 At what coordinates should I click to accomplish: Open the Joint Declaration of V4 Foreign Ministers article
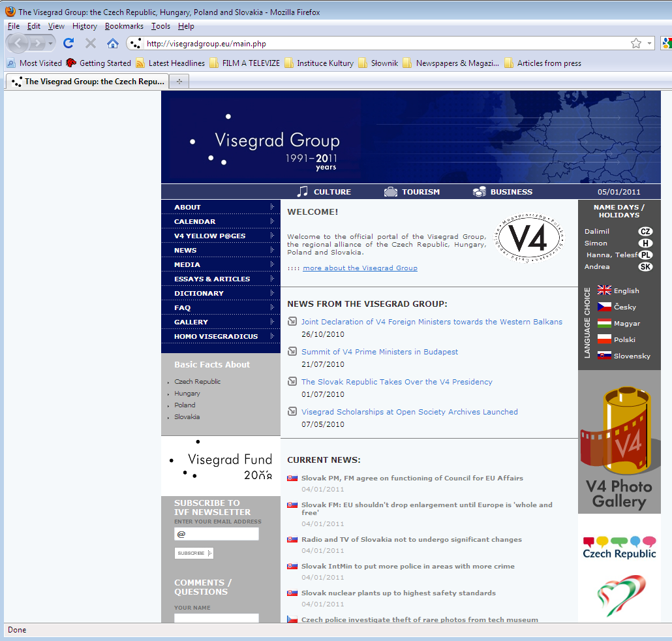431,322
